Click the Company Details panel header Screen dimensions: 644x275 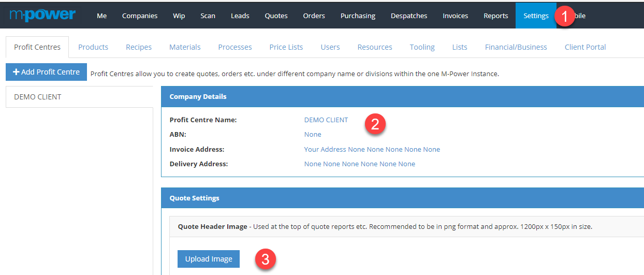pos(402,96)
